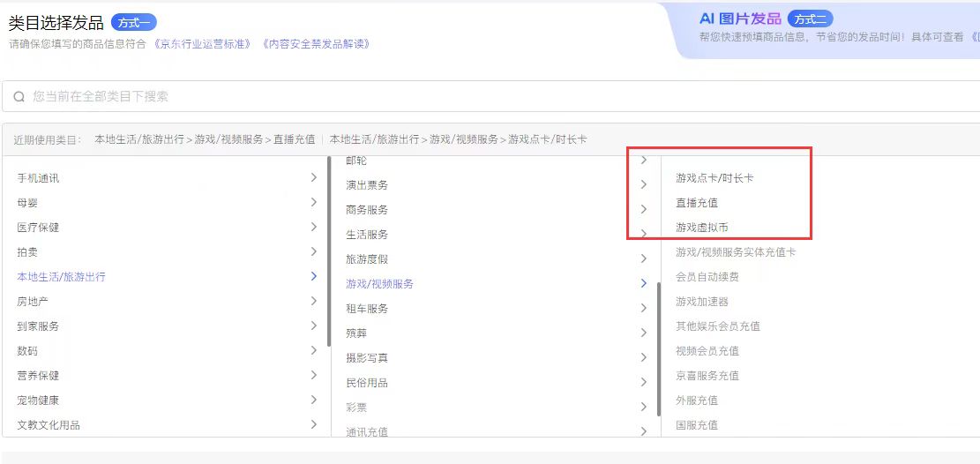
Task: Expand the 医疗保健 chevron arrow
Action: (314, 228)
